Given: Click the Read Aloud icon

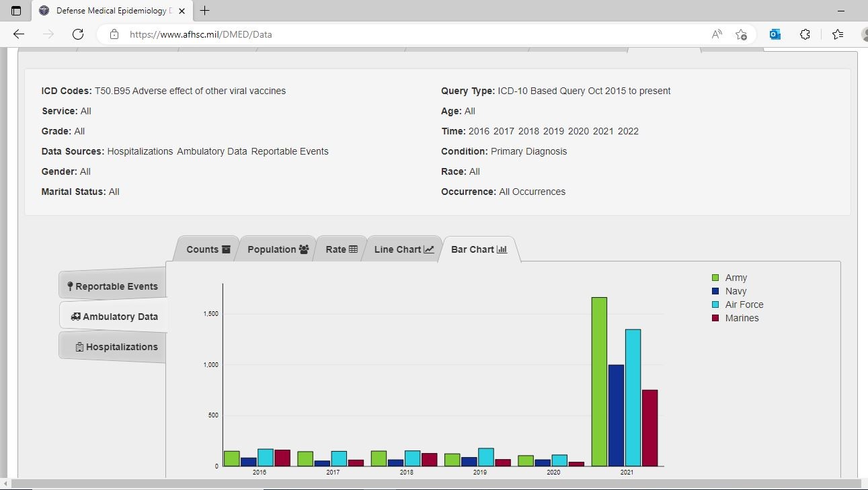Looking at the screenshot, I should pos(717,34).
